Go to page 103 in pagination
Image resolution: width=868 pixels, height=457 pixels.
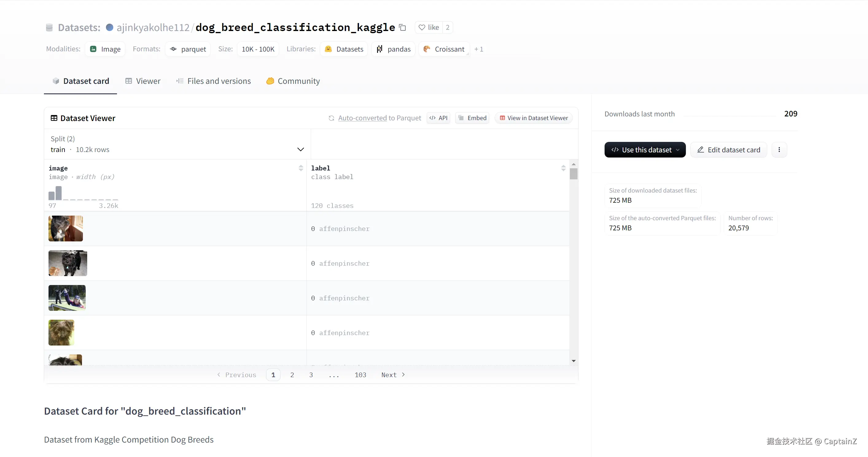(x=360, y=375)
